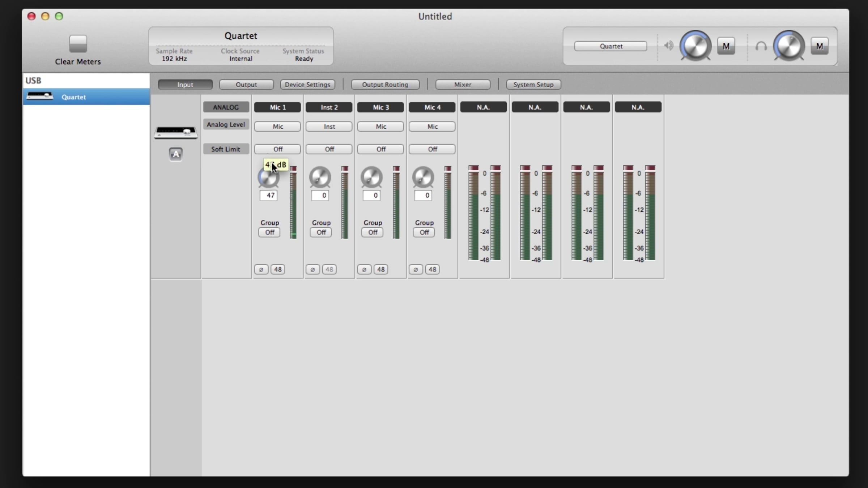Image resolution: width=868 pixels, height=488 pixels.
Task: Click the Soft Limit row label
Action: tap(226, 149)
